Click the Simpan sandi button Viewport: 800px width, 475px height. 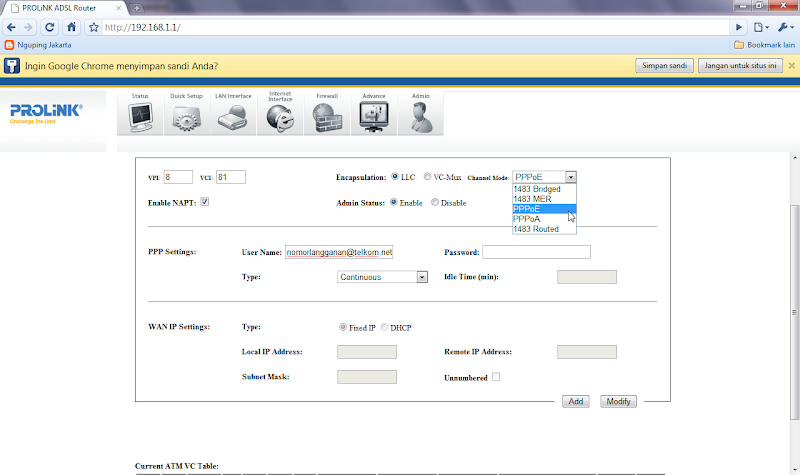tap(663, 66)
